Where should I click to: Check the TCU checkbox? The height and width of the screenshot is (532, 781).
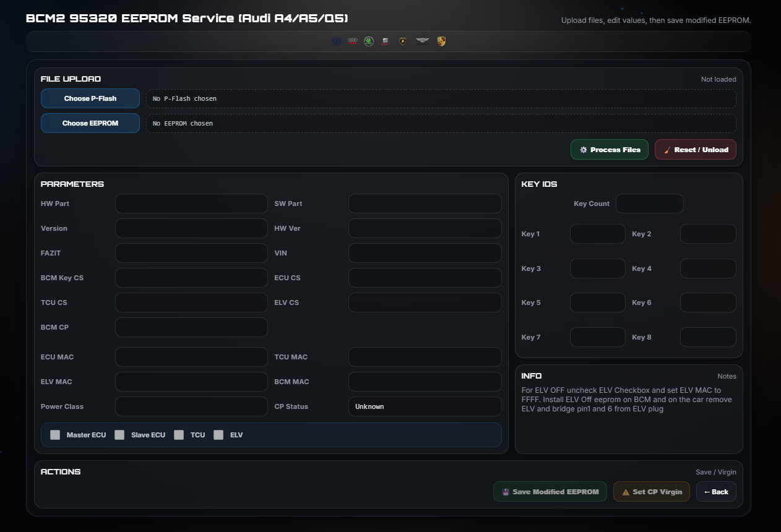coord(179,435)
